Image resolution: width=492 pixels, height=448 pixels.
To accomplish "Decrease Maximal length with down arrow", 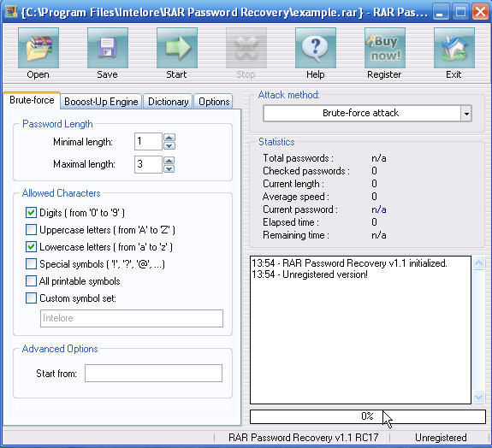I will (169, 168).
